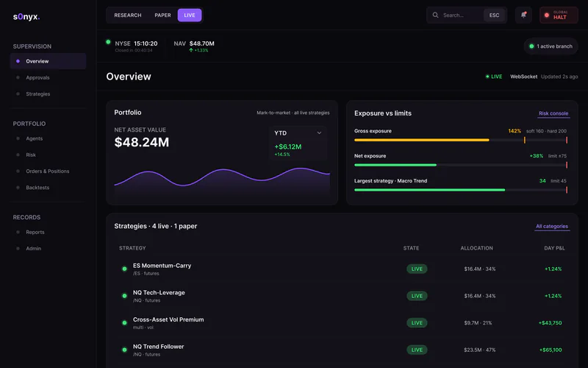Image resolution: width=588 pixels, height=368 pixels.
Task: Open Approvals in the sidebar
Action: (48, 78)
